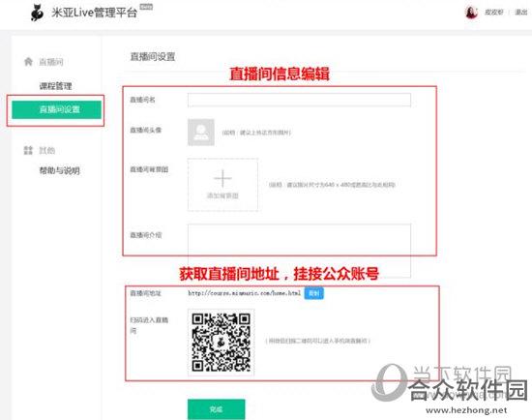Click the green 完成 button

[216, 409]
